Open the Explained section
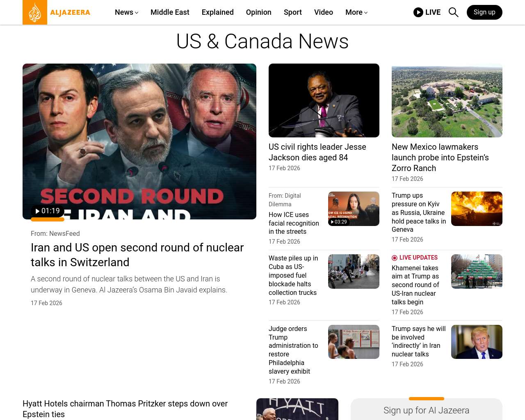Screen dimensions: 525x420 217,12
